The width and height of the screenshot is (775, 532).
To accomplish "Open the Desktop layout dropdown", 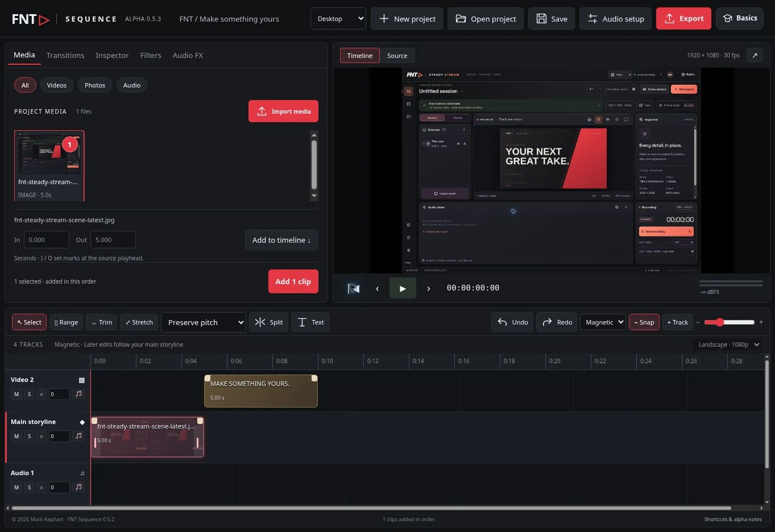I will pos(338,19).
